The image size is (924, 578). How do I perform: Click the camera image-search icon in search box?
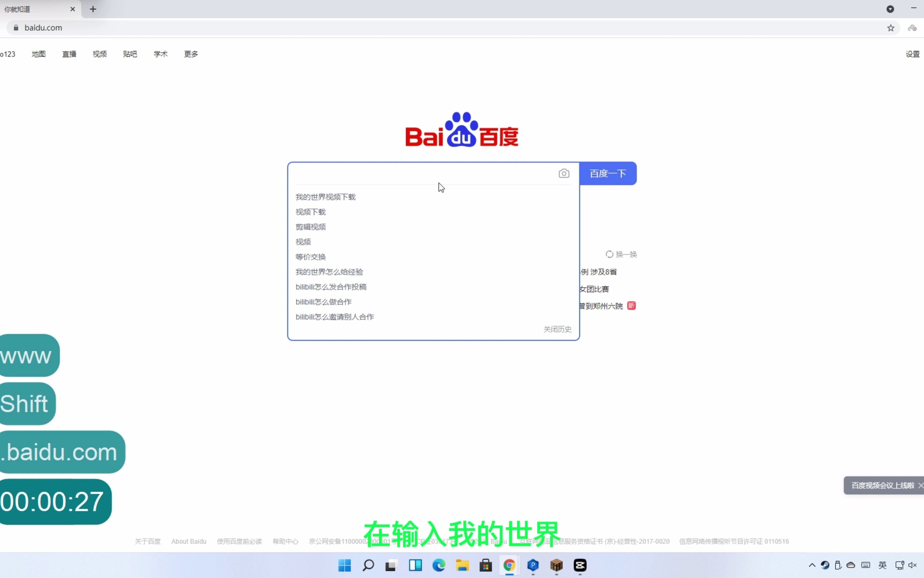click(564, 174)
